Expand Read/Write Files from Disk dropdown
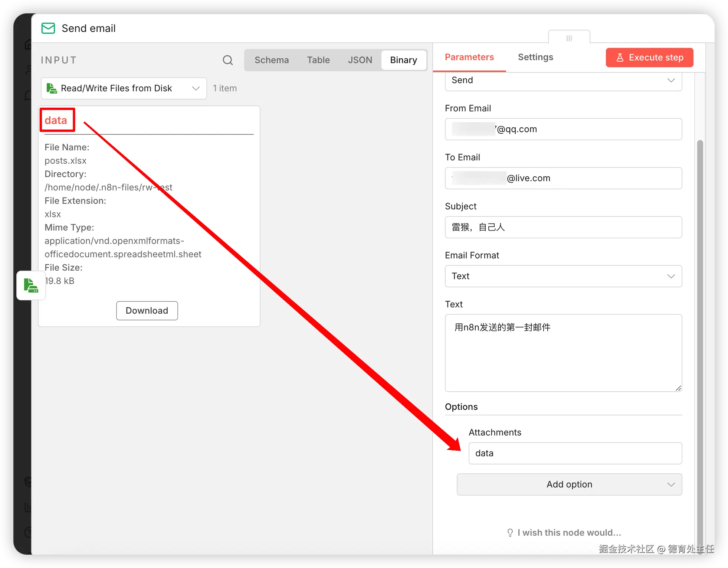Screen dimensions: 728x568 click(x=196, y=88)
